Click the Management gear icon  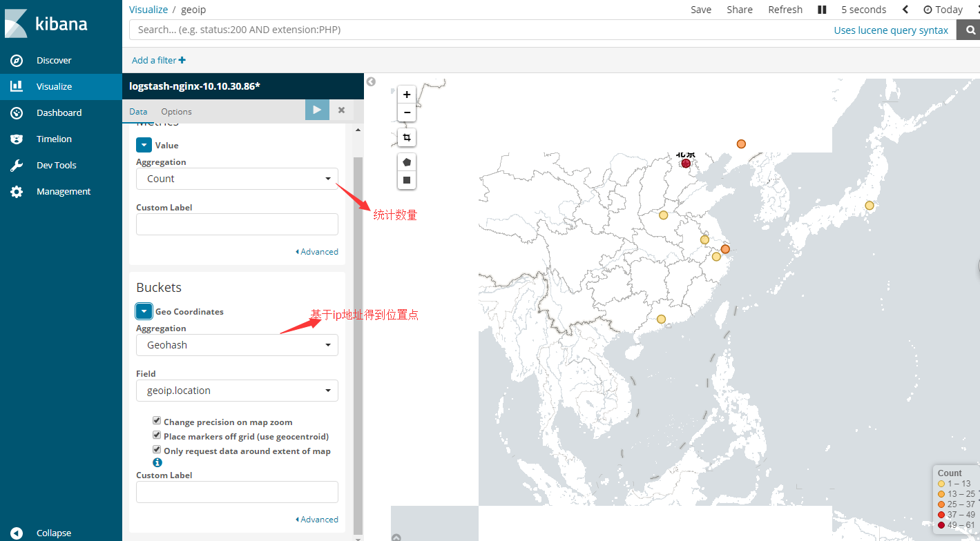[17, 192]
